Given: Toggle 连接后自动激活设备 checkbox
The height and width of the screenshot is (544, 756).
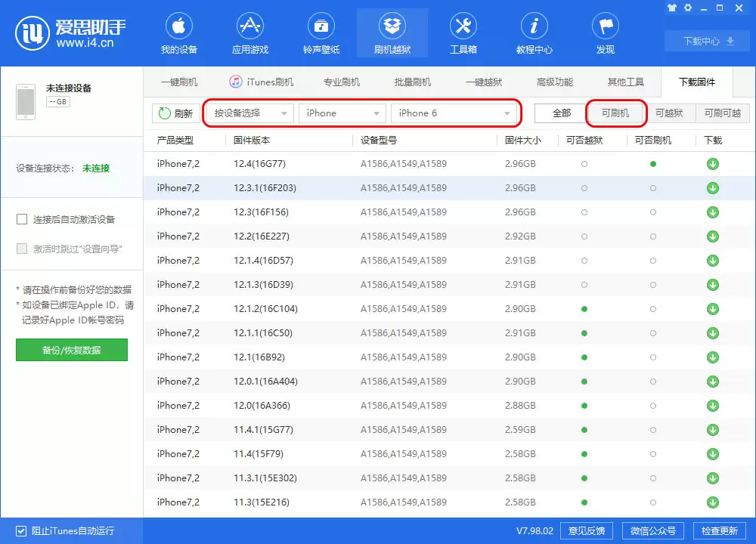Looking at the screenshot, I should click(x=22, y=220).
